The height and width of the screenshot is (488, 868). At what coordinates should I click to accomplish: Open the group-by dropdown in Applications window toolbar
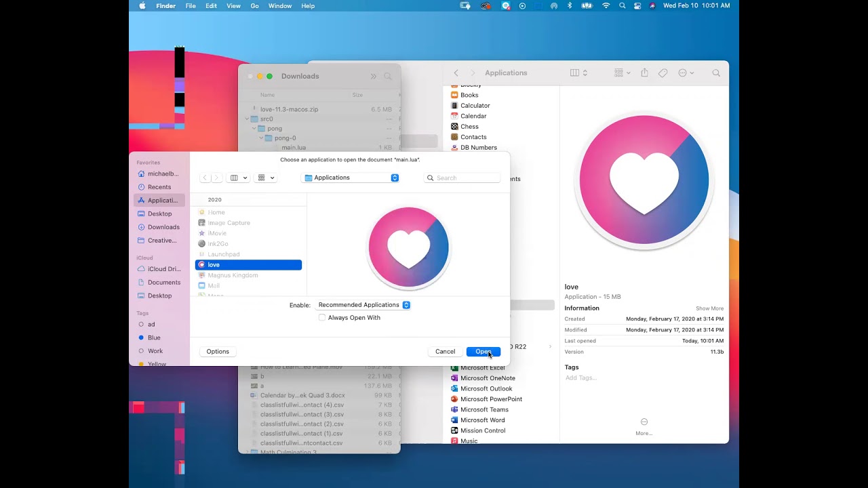click(x=622, y=73)
